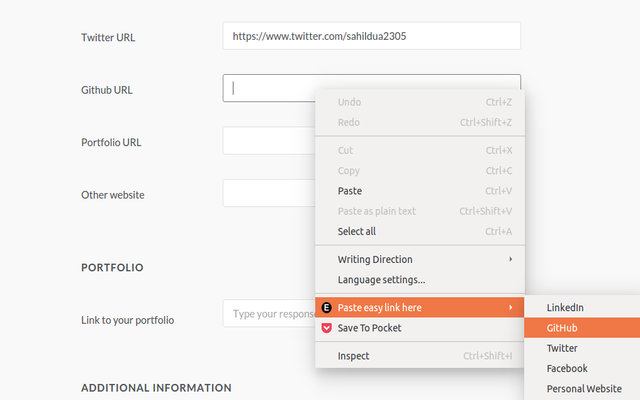This screenshot has height=400, width=640.
Task: Click the PORTFOLIO section heading
Action: pos(112,267)
